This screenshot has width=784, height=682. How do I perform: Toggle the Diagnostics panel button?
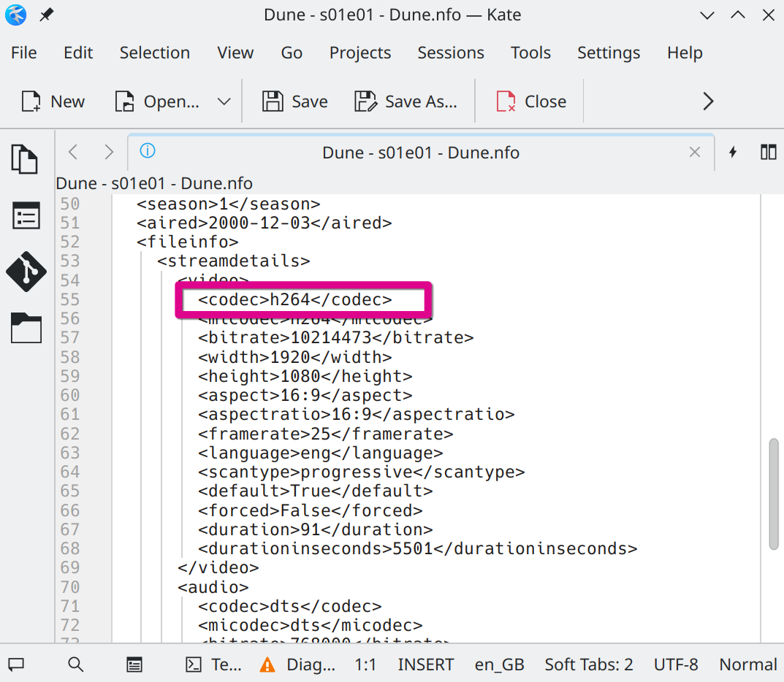point(298,664)
